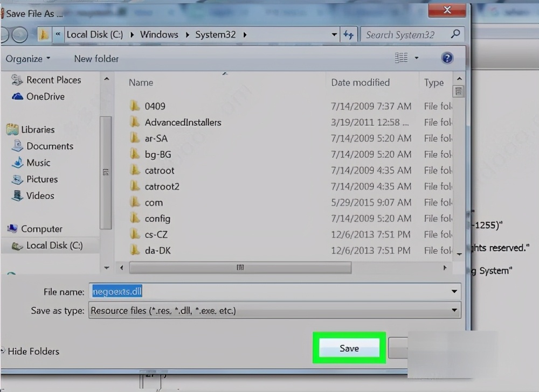Click the Save button
Screen dimensions: 539x392
tap(349, 348)
